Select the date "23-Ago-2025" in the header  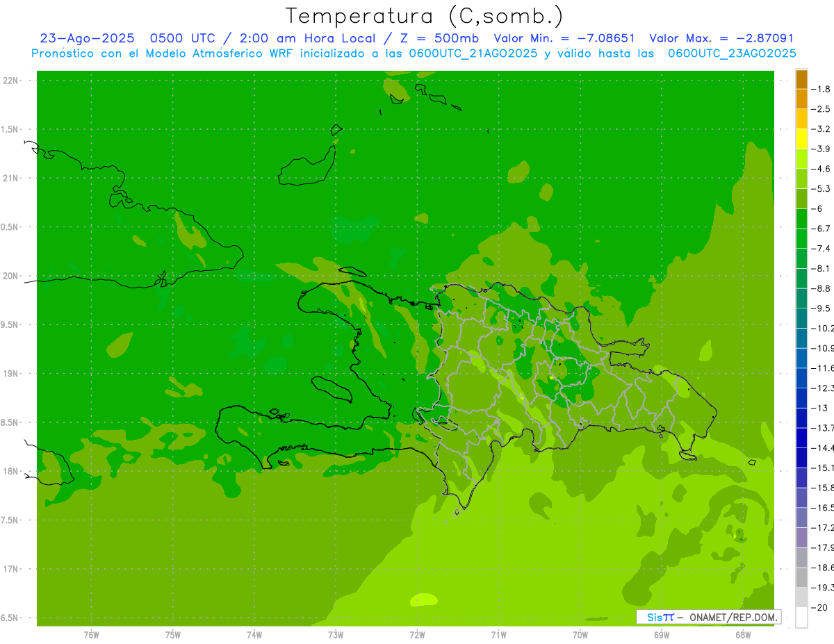click(x=87, y=39)
